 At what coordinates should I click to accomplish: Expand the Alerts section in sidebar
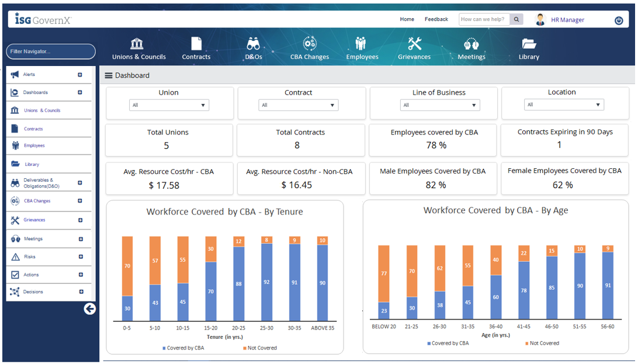click(x=80, y=75)
